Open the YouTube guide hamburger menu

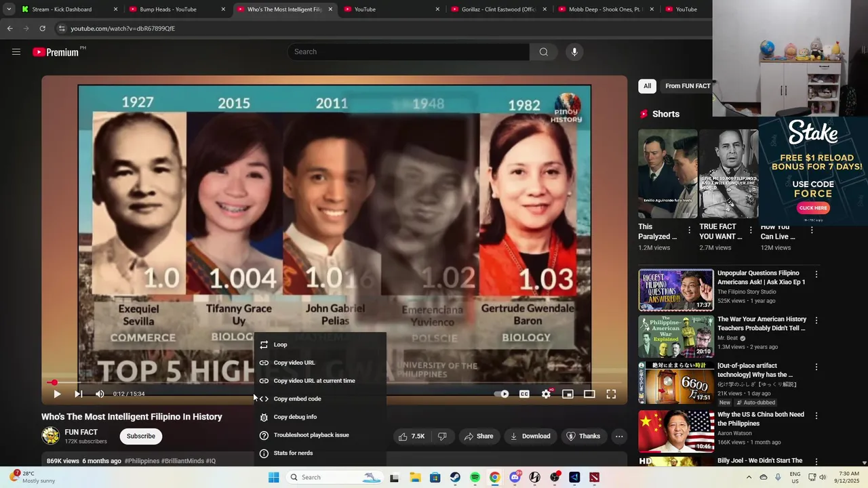[16, 52]
